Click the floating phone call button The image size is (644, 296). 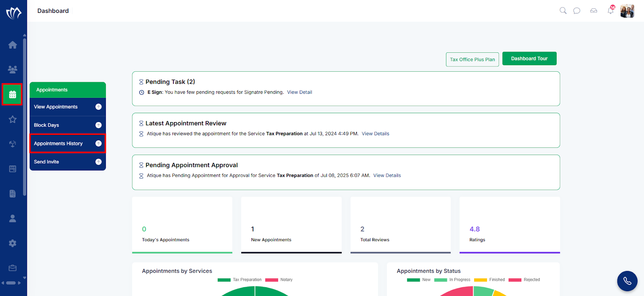pos(627,281)
